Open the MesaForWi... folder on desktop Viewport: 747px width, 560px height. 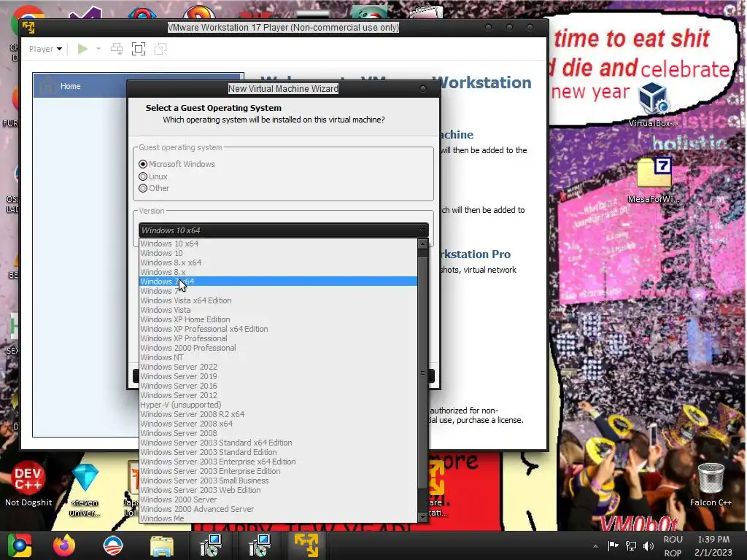(654, 180)
